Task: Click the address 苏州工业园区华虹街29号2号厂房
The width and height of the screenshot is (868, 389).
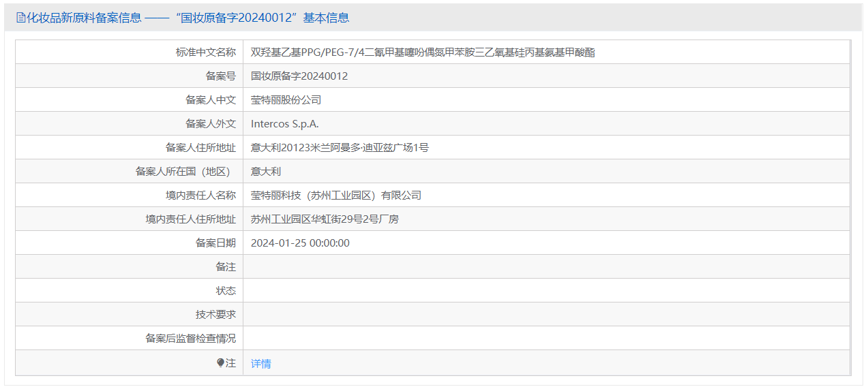Action: [325, 219]
